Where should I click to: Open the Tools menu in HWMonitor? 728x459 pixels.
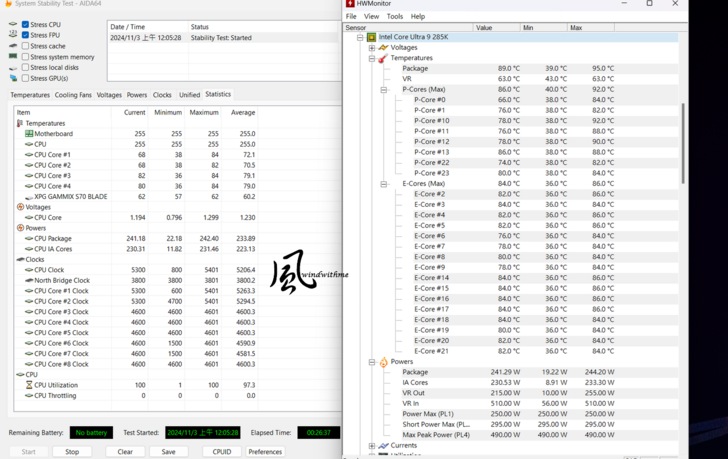[395, 16]
